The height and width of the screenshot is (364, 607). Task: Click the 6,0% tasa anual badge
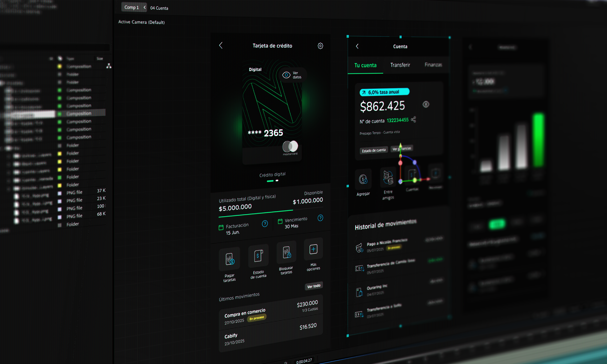coord(384,92)
